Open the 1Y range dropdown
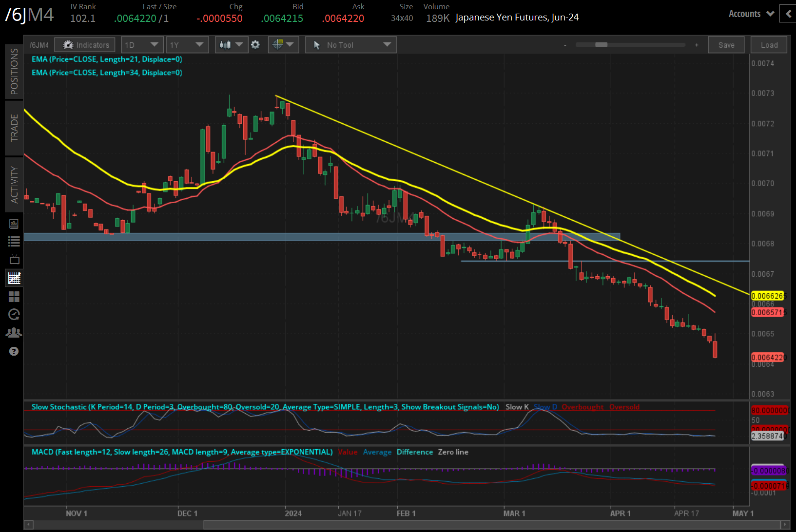This screenshot has height=532, width=796. tap(187, 44)
